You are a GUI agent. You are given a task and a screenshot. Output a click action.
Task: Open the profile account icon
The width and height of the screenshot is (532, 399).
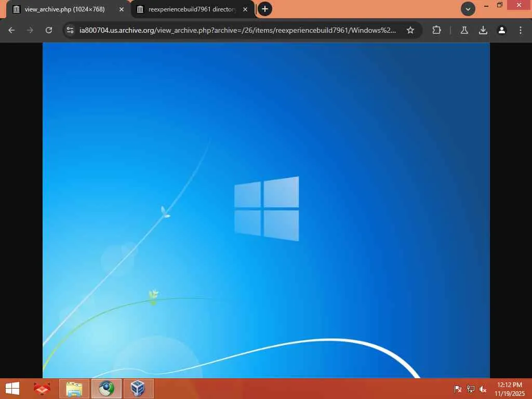[x=502, y=30]
